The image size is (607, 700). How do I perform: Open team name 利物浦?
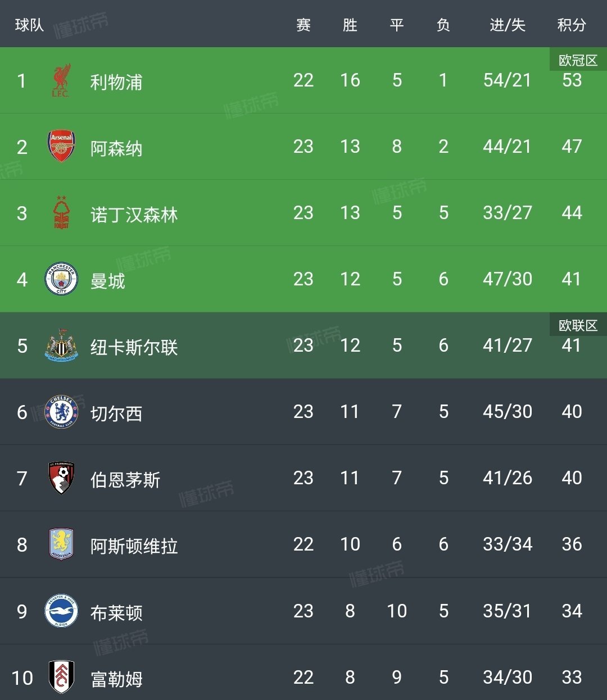tap(116, 82)
